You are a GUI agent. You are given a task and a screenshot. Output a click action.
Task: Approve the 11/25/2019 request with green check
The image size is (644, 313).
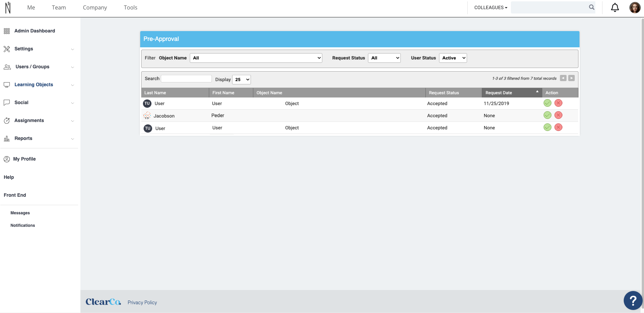547,103
